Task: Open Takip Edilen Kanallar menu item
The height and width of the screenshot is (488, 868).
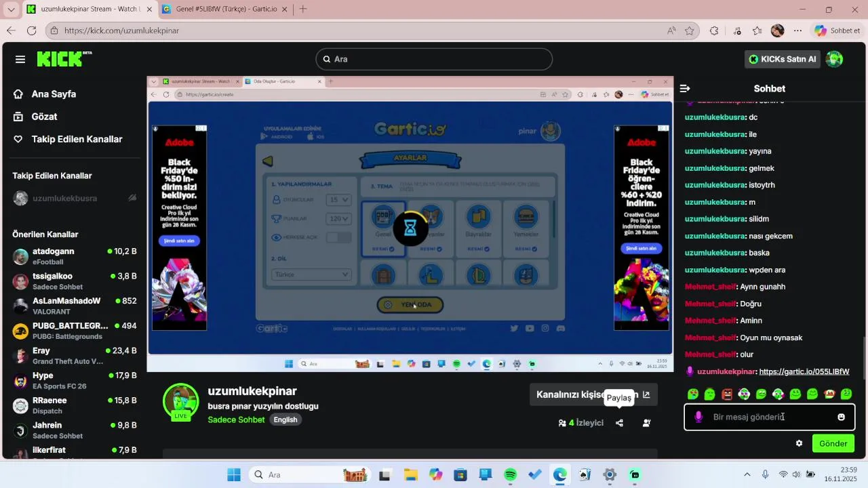Action: pyautogui.click(x=77, y=139)
